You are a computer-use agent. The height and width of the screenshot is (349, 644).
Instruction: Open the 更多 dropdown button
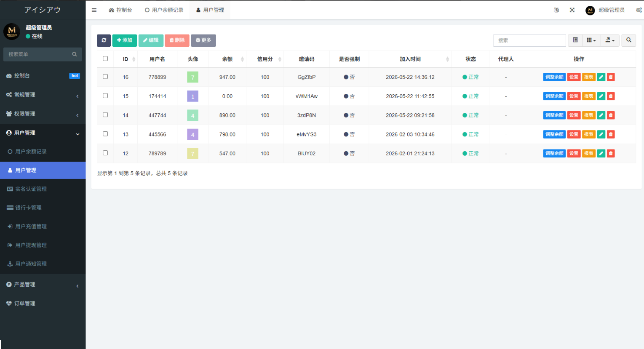pos(203,40)
